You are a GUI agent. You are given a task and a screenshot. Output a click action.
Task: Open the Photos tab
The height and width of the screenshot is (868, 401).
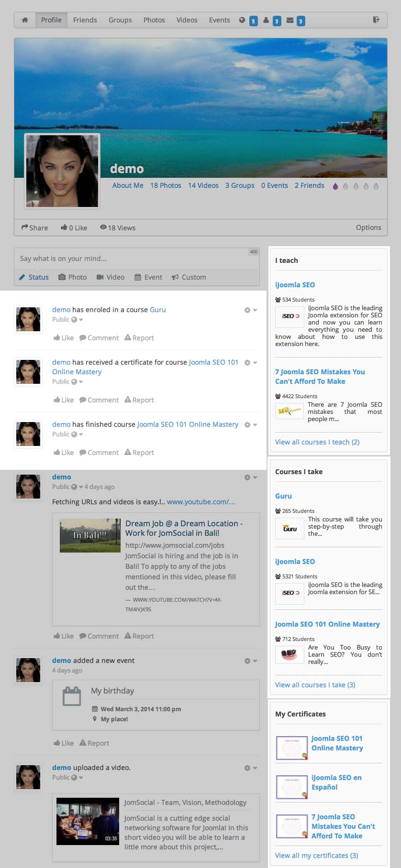[154, 20]
